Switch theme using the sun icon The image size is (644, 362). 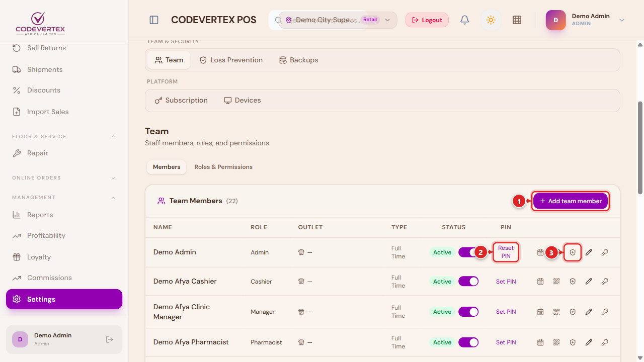491,20
